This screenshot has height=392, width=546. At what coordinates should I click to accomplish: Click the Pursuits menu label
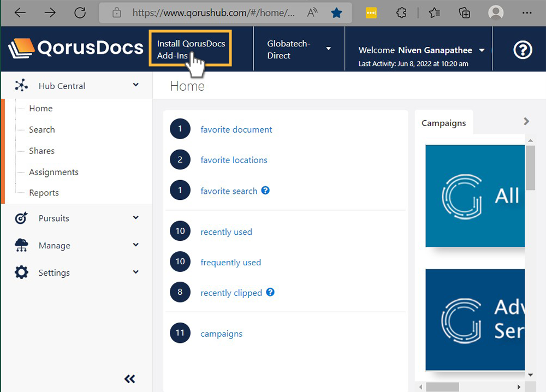[54, 218]
